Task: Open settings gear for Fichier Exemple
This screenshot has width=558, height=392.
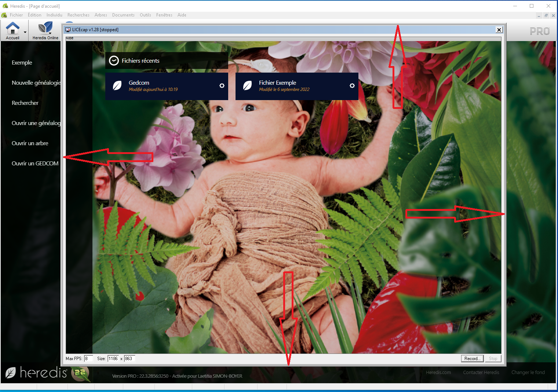Action: point(352,85)
